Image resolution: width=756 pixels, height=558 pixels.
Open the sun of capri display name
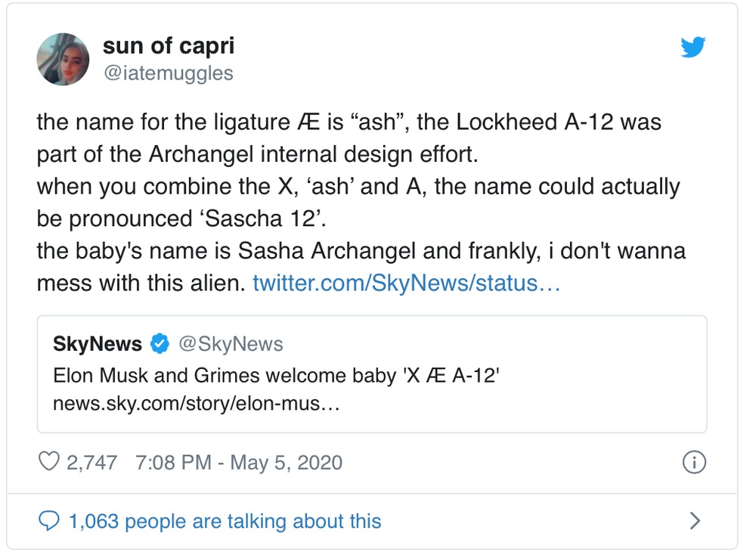(168, 45)
